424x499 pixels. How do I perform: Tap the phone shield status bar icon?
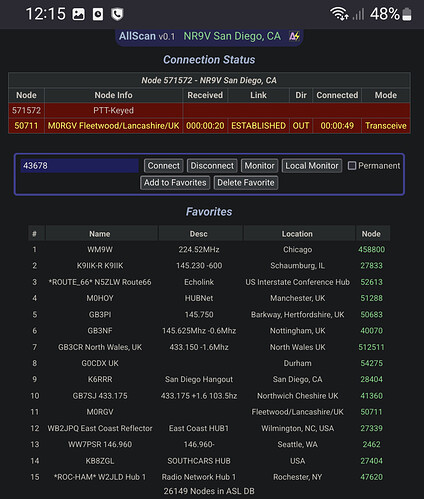point(117,14)
